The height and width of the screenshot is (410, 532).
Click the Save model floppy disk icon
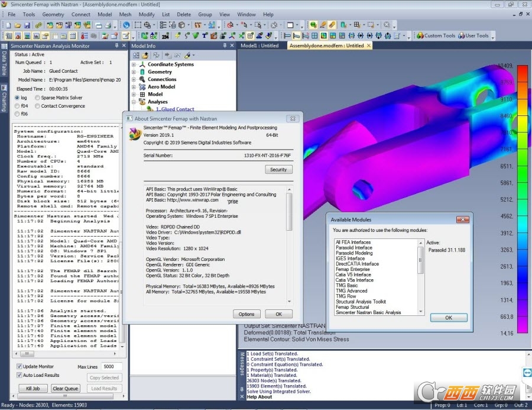click(28, 25)
